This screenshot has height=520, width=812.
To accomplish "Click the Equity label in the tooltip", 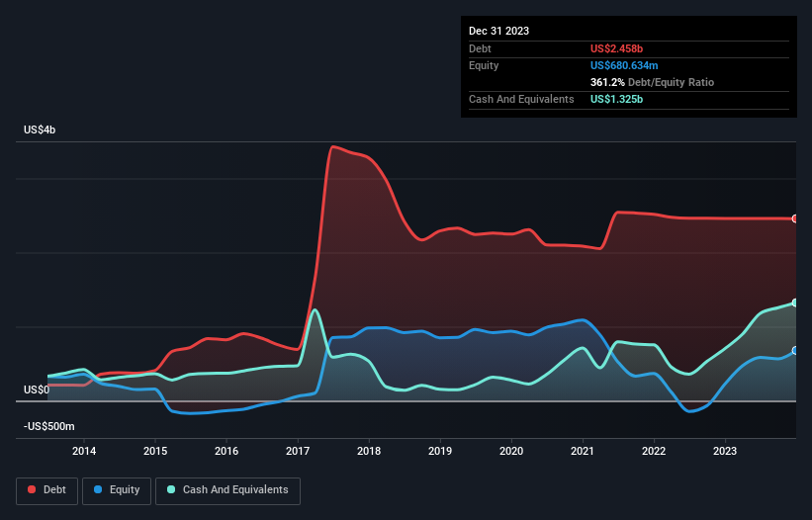I will (484, 65).
